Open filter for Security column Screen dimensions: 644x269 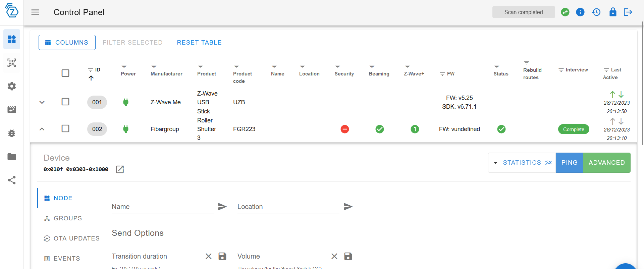(x=338, y=66)
